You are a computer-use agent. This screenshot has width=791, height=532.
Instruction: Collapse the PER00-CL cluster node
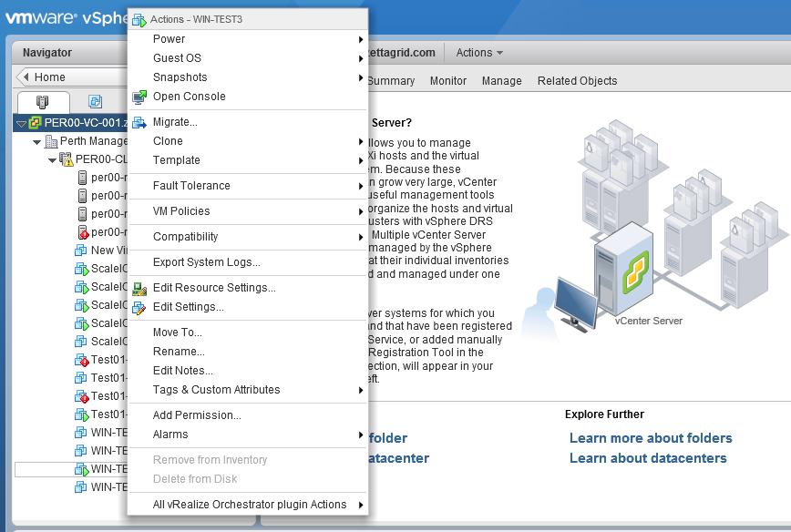point(53,160)
